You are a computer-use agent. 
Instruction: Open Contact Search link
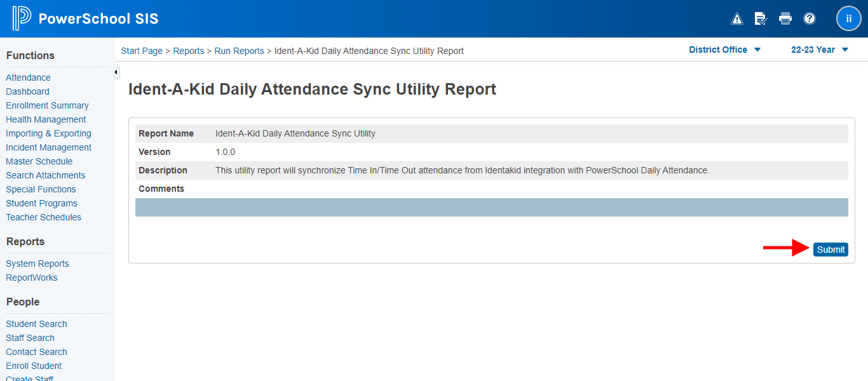36,352
